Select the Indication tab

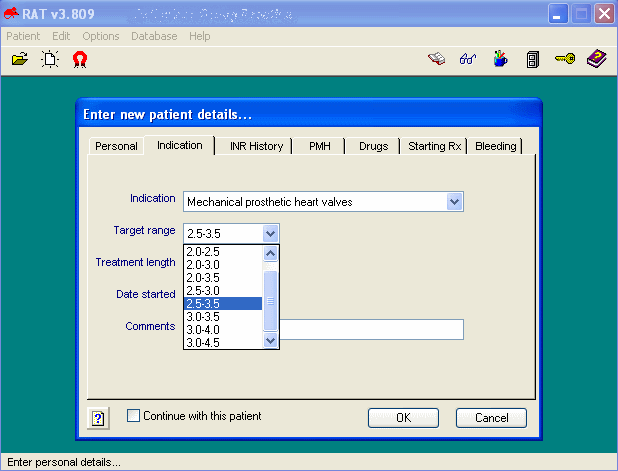click(x=180, y=145)
